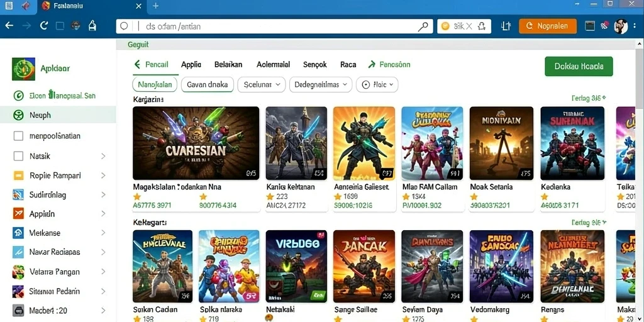Expand the Meikanse chevron
Viewport: 644px width, 322px height.
coord(103,233)
